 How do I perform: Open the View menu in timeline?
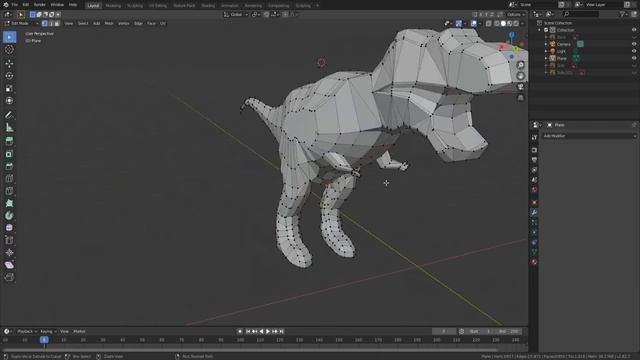pyautogui.click(x=64, y=332)
